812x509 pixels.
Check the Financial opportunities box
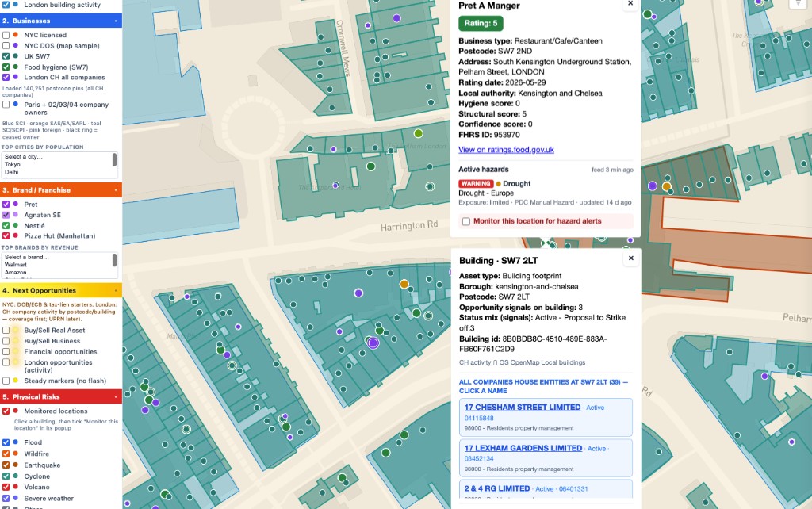click(6, 351)
